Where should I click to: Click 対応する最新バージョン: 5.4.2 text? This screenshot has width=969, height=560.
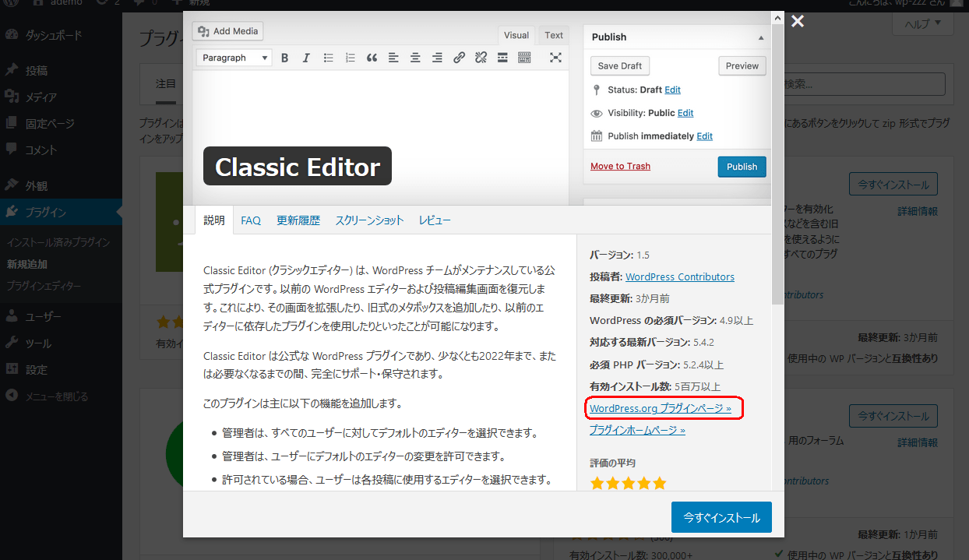point(652,342)
